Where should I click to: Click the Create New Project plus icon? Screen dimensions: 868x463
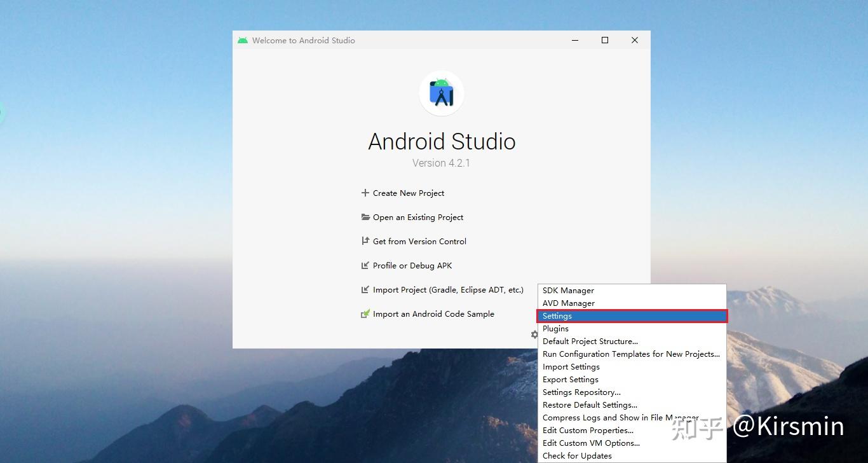tap(365, 193)
